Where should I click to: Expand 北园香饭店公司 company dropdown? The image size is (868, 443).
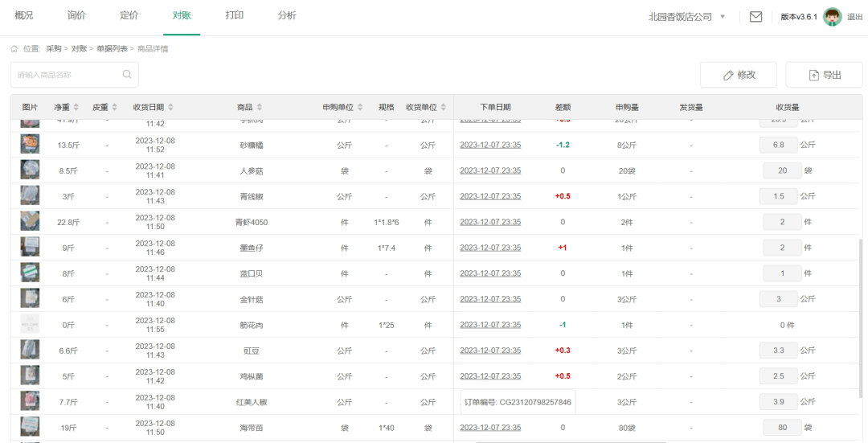[723, 17]
